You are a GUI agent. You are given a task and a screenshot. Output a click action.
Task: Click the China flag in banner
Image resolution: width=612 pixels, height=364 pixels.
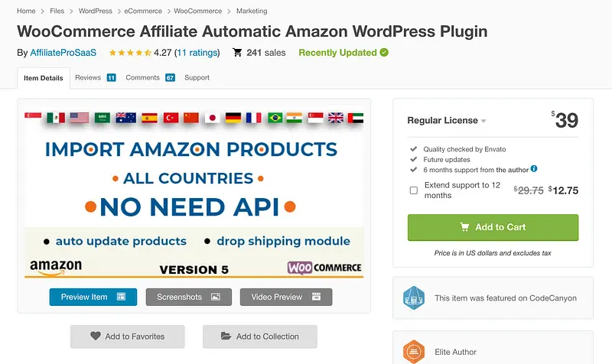click(191, 118)
